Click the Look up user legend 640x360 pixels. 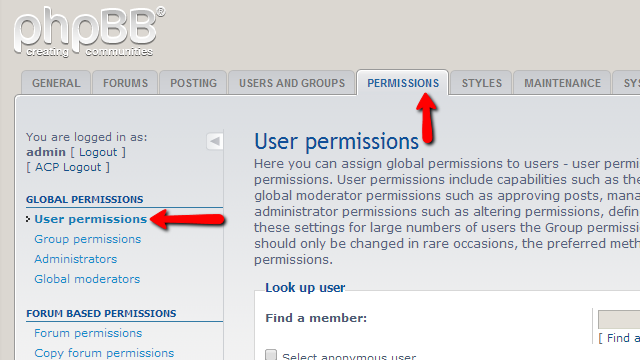(305, 288)
